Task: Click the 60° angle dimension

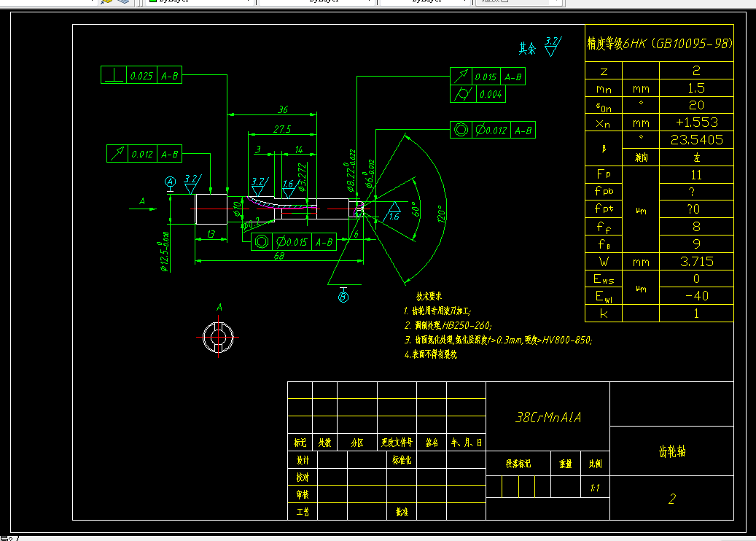Action: pyautogui.click(x=416, y=209)
